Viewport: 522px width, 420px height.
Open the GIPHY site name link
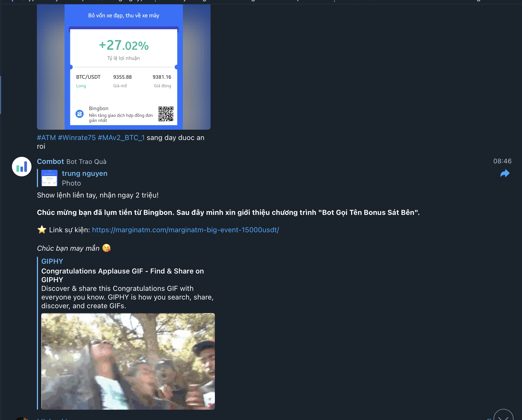tap(52, 261)
